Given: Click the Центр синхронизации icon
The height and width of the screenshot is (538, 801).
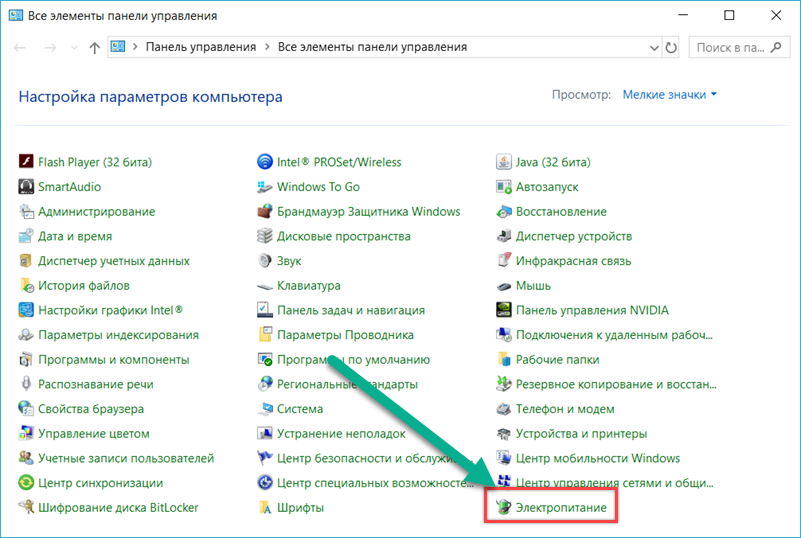Looking at the screenshot, I should [x=26, y=482].
